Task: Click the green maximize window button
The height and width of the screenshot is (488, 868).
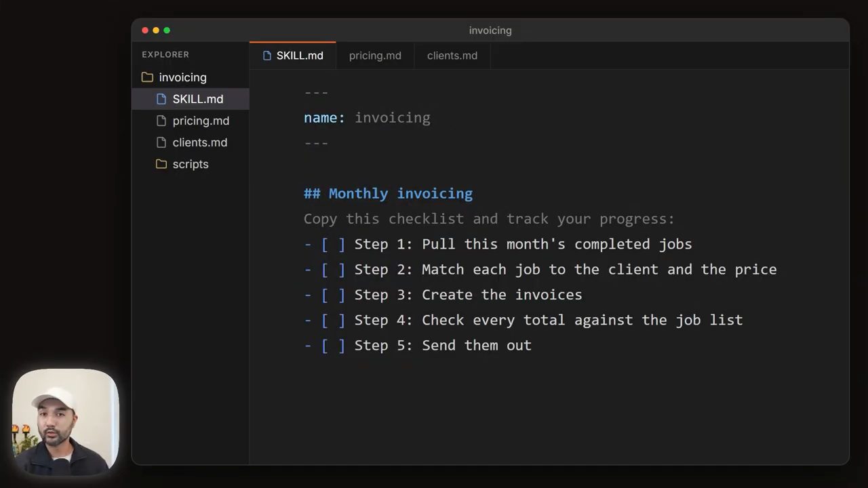Action: tap(167, 30)
